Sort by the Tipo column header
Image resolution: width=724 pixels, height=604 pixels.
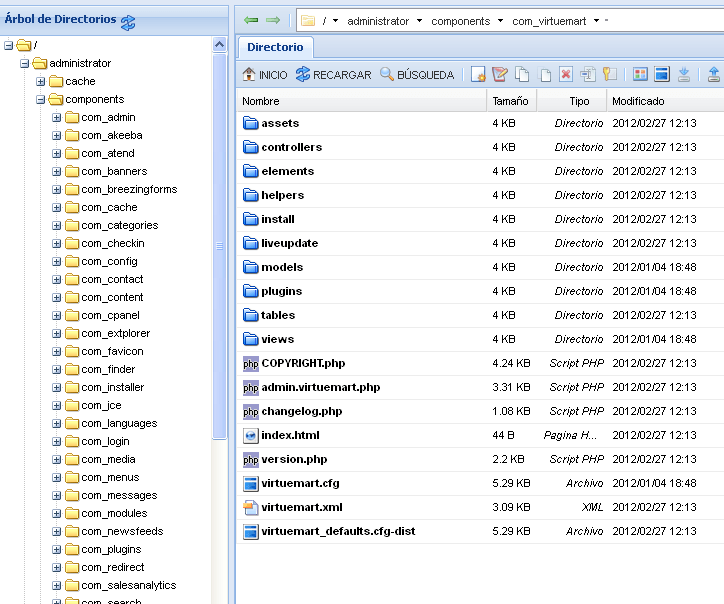pos(572,101)
